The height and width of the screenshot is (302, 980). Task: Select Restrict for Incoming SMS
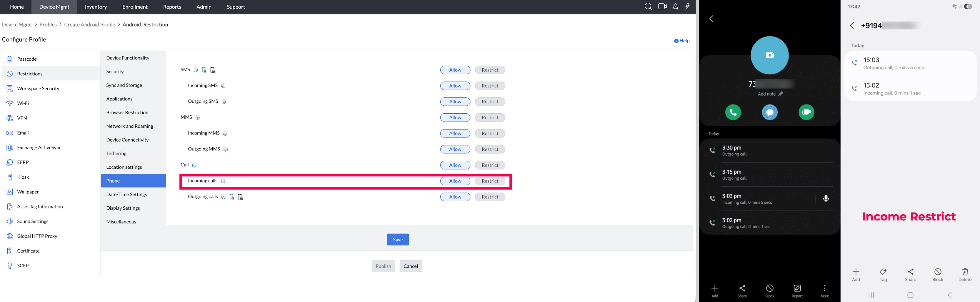[x=490, y=86]
